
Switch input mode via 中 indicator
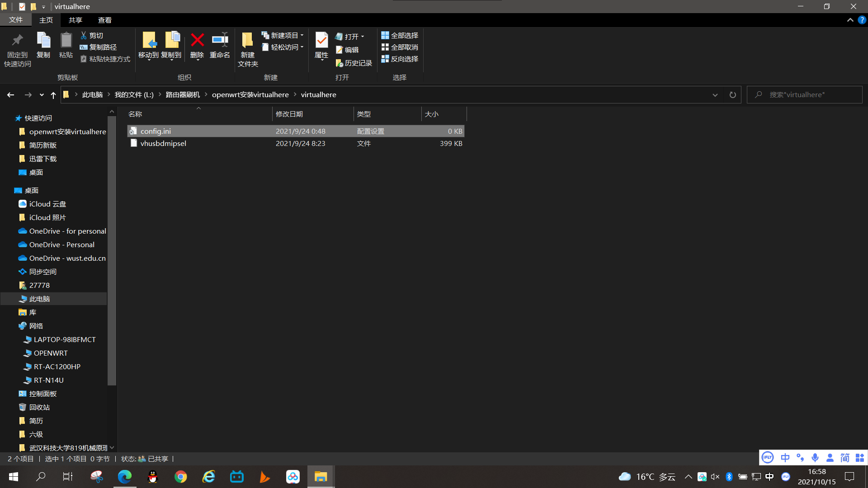[x=785, y=457]
